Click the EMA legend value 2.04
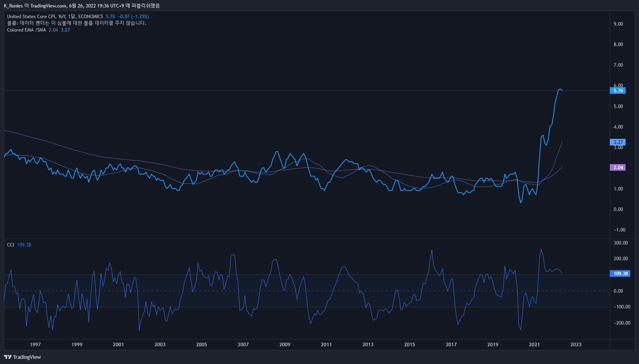The height and width of the screenshot is (364, 639). tap(53, 30)
